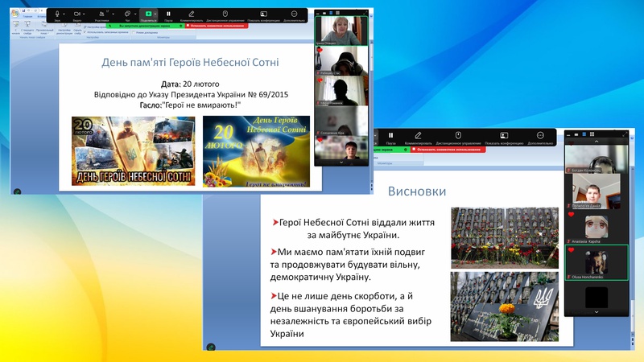The height and width of the screenshot is (362, 644).
Task: Select blue strip view icon in lower video panel
Action: coord(584,134)
